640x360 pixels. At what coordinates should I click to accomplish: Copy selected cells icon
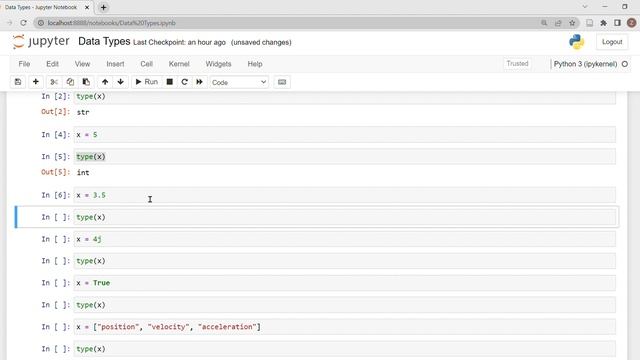pos(70,82)
